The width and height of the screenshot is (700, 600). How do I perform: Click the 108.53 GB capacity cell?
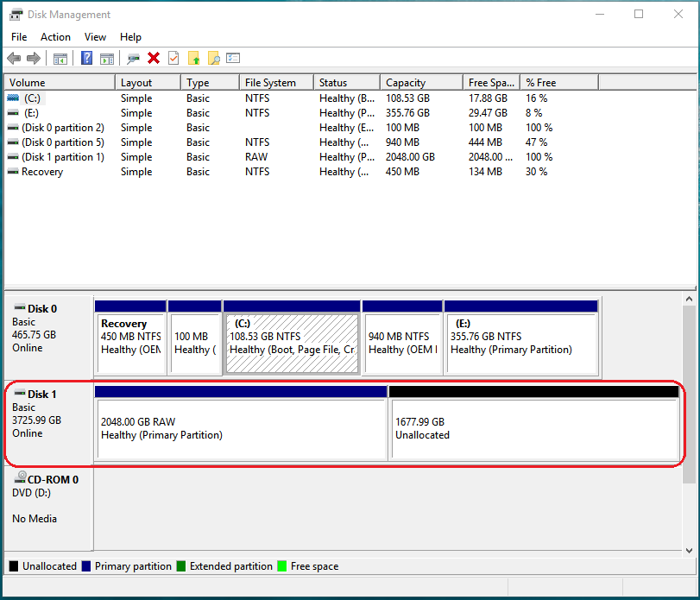407,98
